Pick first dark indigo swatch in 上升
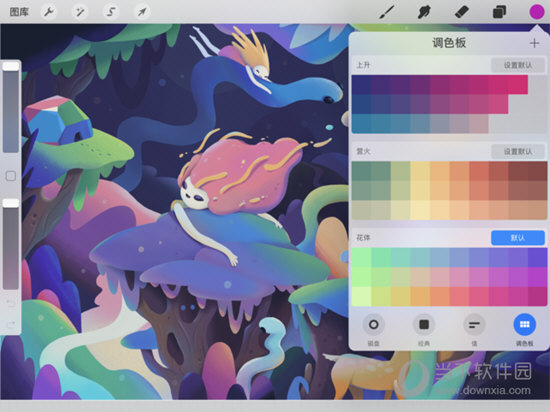Screen dimensions: 550x412 pyautogui.click(x=362, y=85)
